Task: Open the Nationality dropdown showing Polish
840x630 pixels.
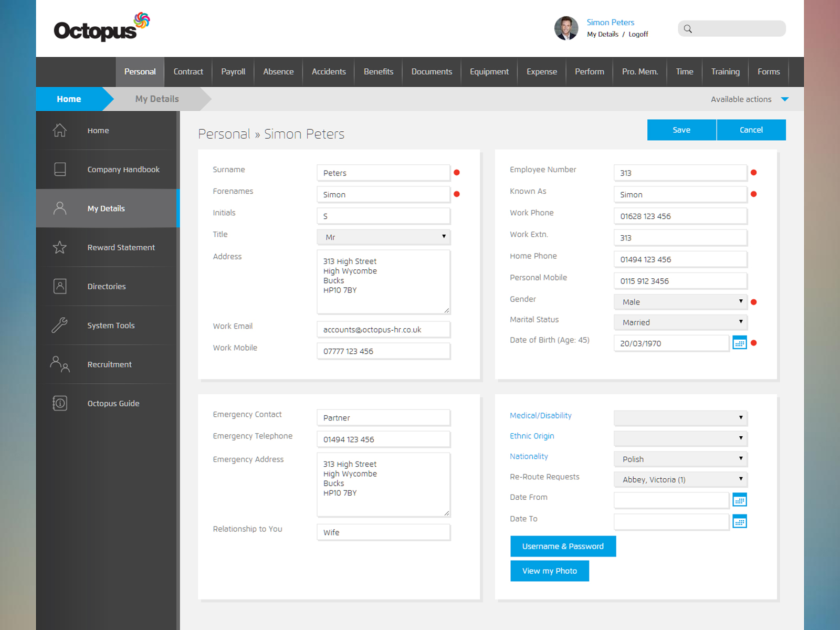Action: pyautogui.click(x=681, y=459)
